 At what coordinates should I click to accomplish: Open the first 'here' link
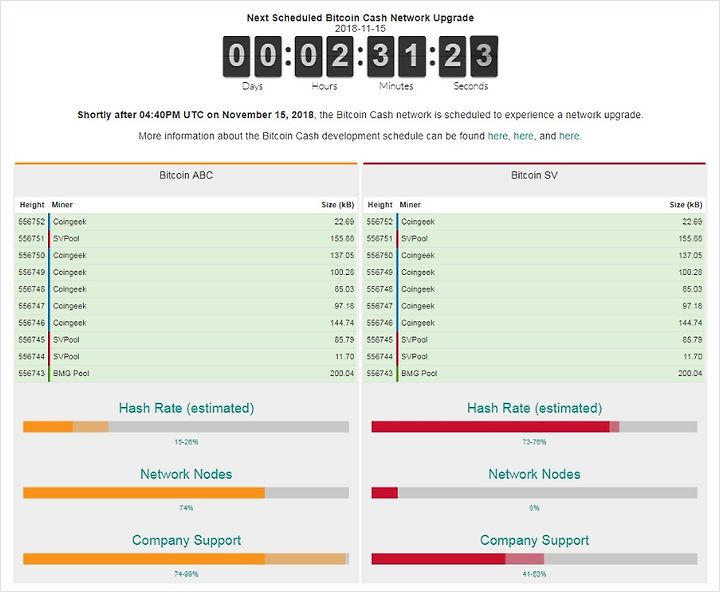pos(497,136)
